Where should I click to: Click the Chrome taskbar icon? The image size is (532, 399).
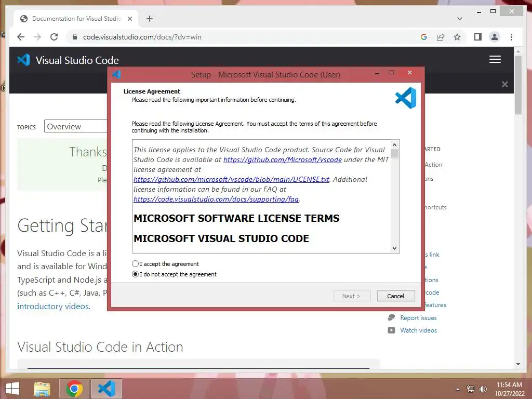point(74,389)
